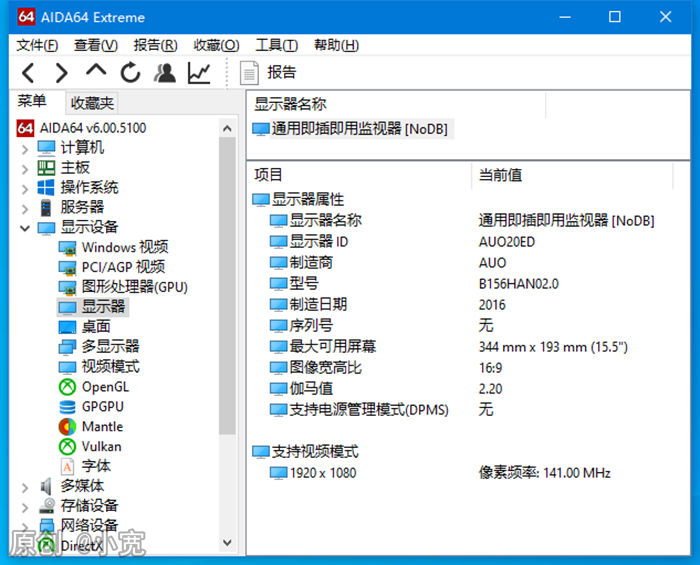Open the 收藏(O) menu

(x=216, y=45)
